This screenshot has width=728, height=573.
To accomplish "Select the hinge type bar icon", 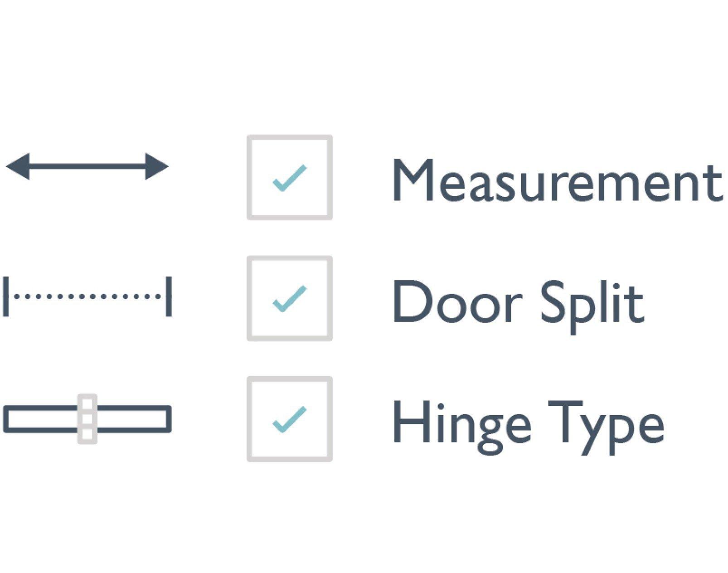I will 87,419.
